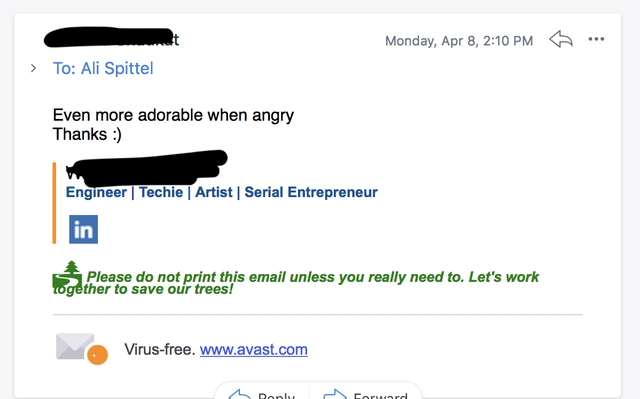Viewport: 640px width, 399px height.
Task: Click the recipient name Ali Spittel
Action: click(117, 68)
